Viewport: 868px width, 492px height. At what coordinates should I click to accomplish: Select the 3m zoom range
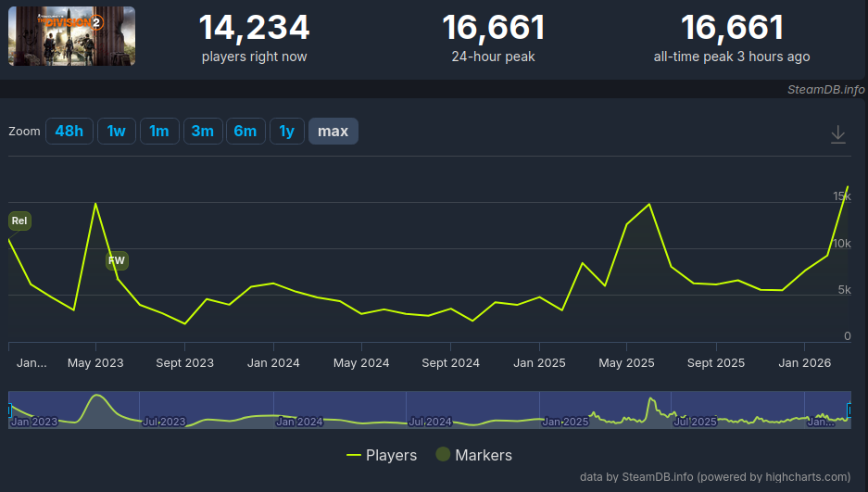(x=203, y=132)
